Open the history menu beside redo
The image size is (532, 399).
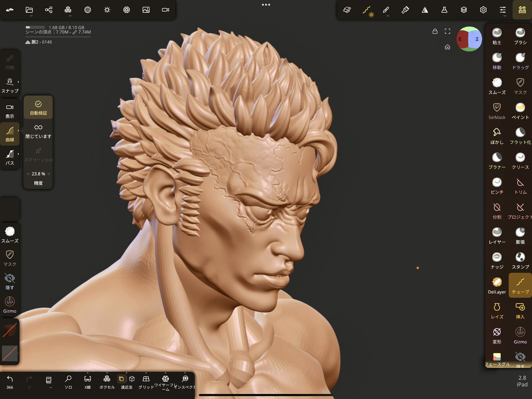[x=49, y=381]
